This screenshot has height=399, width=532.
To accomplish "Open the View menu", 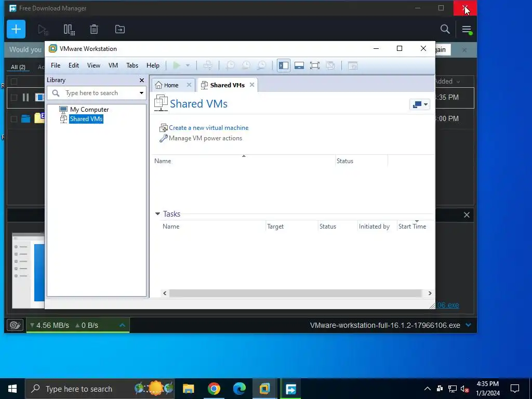I will click(94, 65).
